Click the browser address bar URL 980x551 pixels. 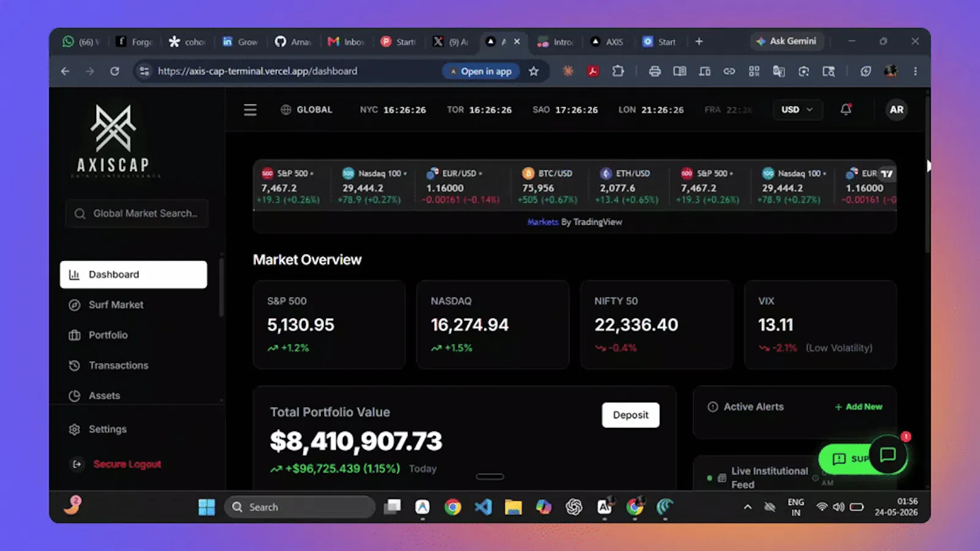coord(257,71)
